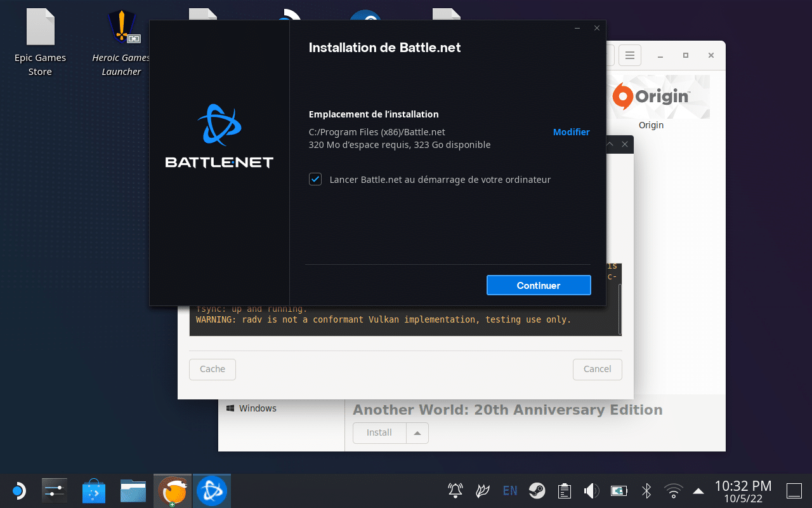The image size is (812, 508).
Task: Click the EN keyboard layout indicator
Action: [510, 490]
